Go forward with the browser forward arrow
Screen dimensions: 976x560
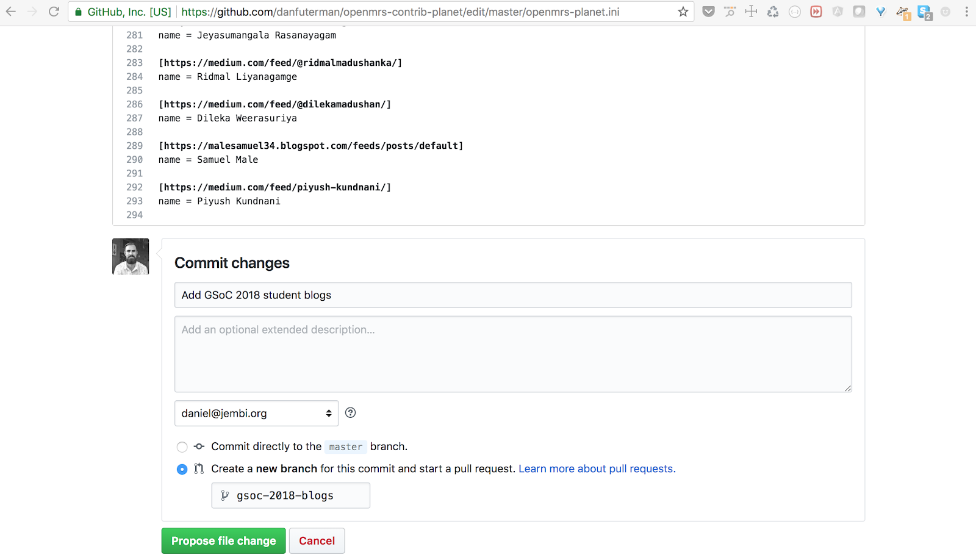click(x=32, y=12)
